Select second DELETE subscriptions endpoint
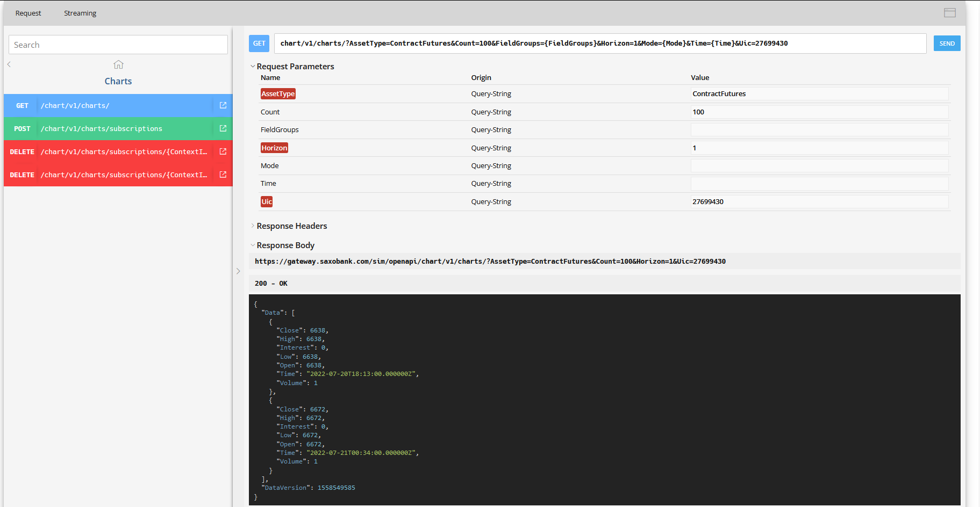This screenshot has width=980, height=507. click(x=118, y=175)
